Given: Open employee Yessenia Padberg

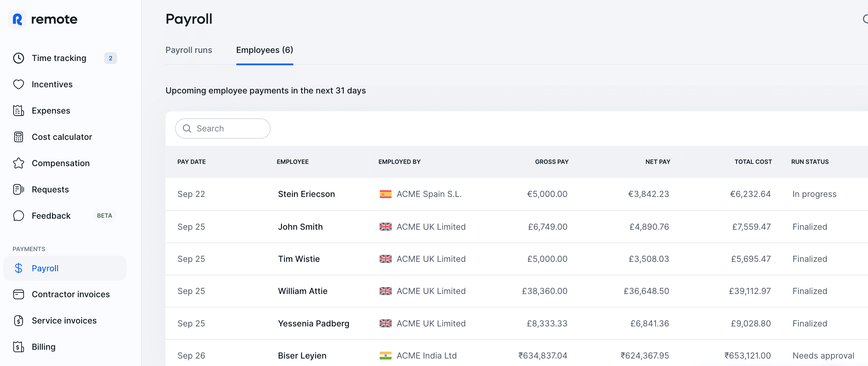Looking at the screenshot, I should click(313, 323).
